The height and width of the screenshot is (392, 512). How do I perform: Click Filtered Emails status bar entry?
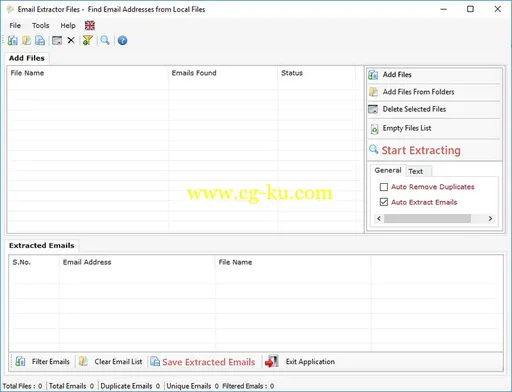[248, 386]
